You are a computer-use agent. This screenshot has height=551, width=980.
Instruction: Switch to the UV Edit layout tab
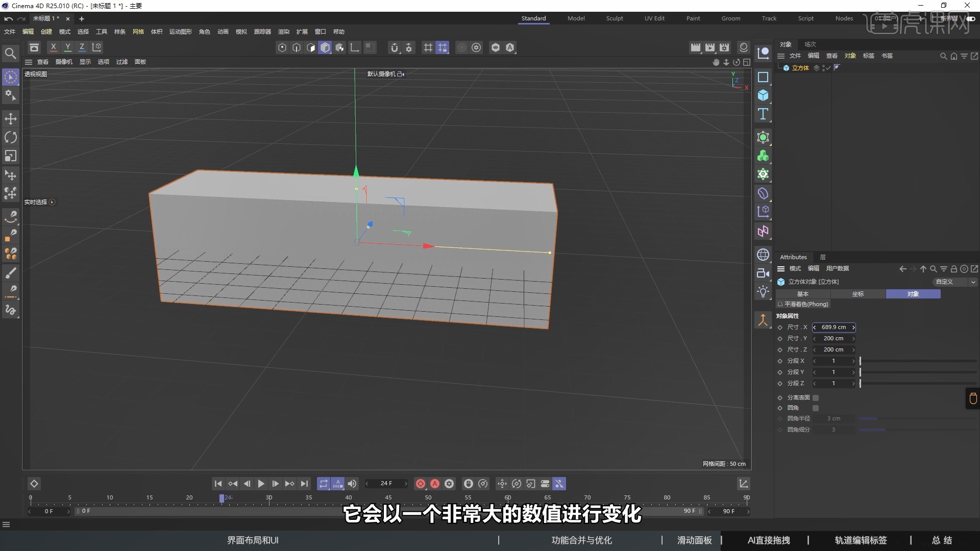654,18
